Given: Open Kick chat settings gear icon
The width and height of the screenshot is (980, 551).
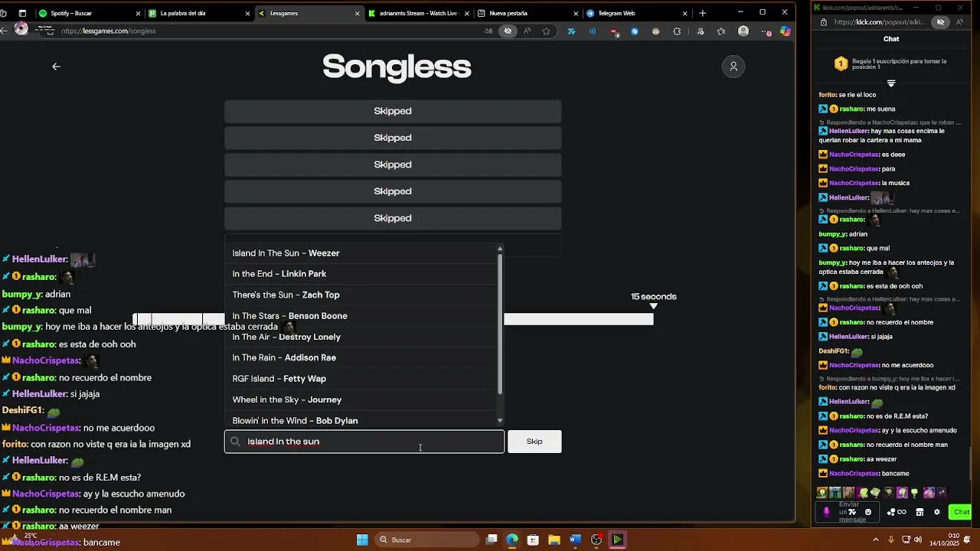Looking at the screenshot, I should coord(936,512).
